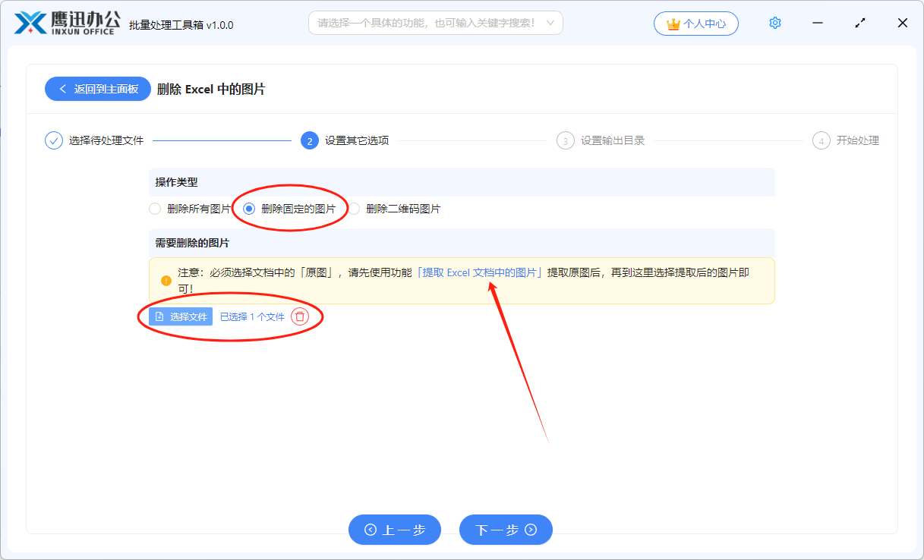This screenshot has width=924, height=560.
Task: Click the crown icon inside 个人中心
Action: (x=673, y=24)
